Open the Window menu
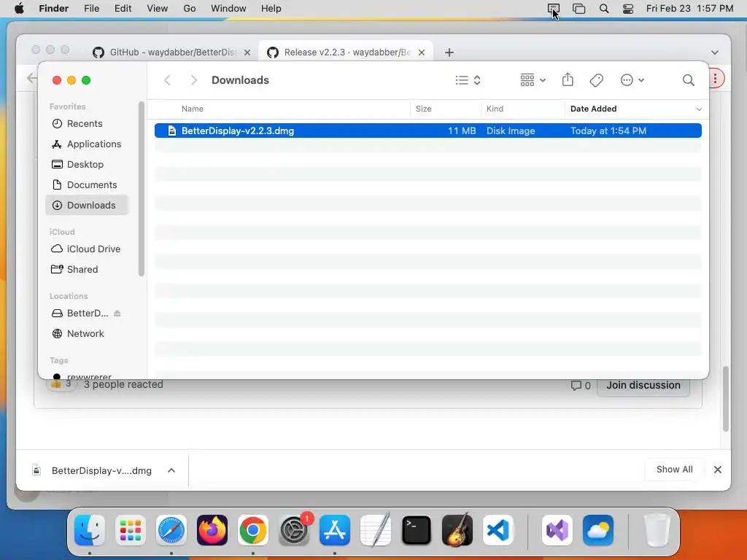This screenshot has height=560, width=747. 228,9
